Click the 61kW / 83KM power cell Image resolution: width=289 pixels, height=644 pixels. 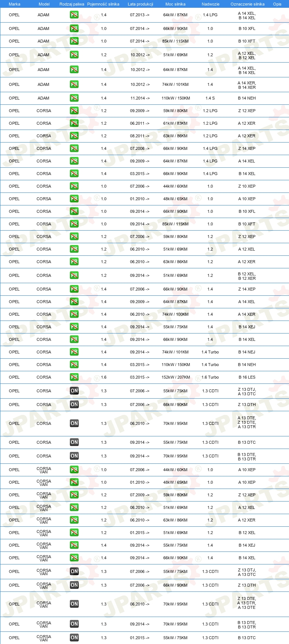coord(176,123)
